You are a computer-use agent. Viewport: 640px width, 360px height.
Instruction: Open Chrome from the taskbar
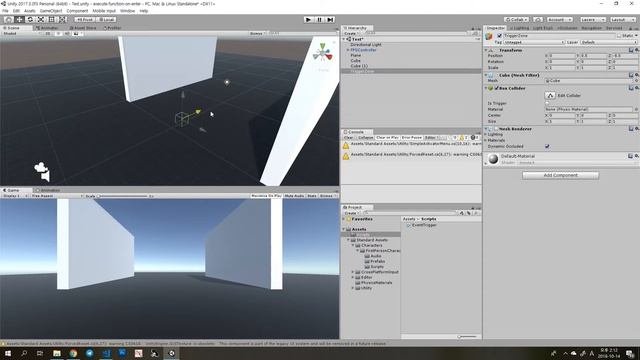click(73, 353)
